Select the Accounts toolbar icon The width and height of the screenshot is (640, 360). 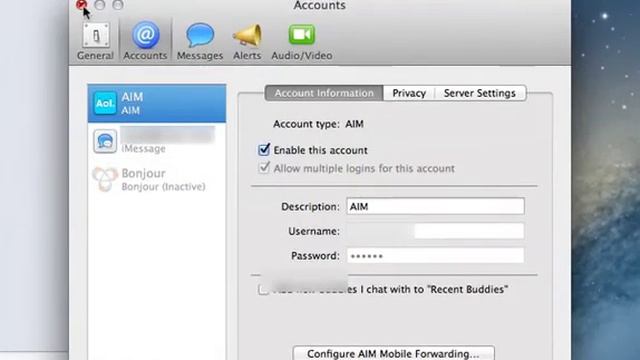tap(145, 41)
